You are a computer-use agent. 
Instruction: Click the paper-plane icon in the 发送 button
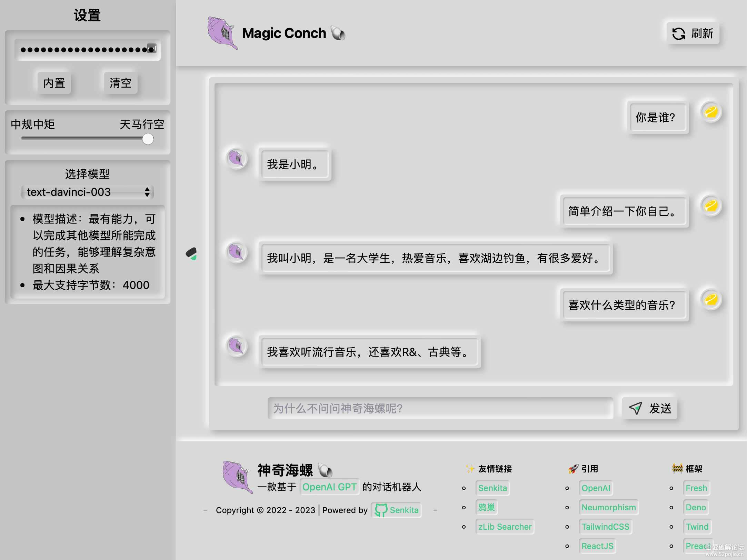[x=636, y=408]
